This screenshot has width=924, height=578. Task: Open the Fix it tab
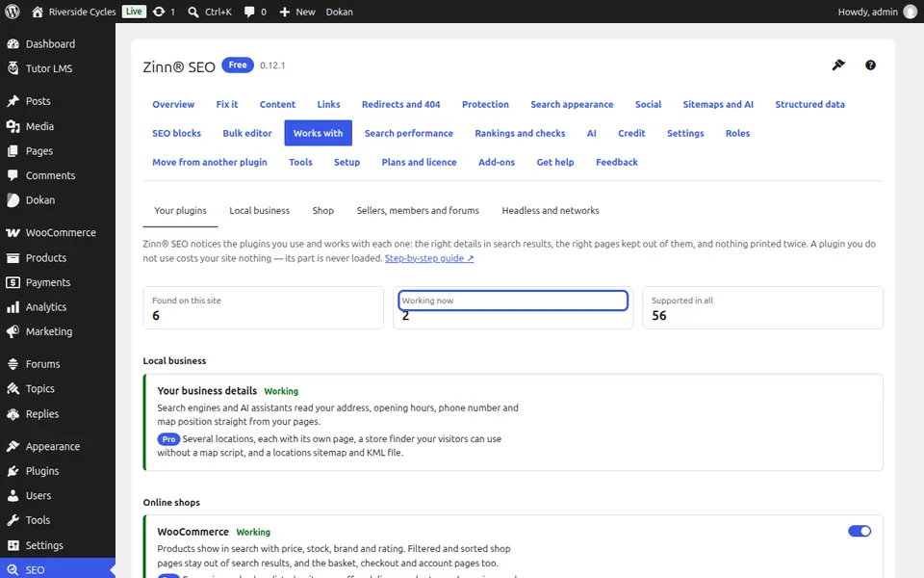coord(227,104)
